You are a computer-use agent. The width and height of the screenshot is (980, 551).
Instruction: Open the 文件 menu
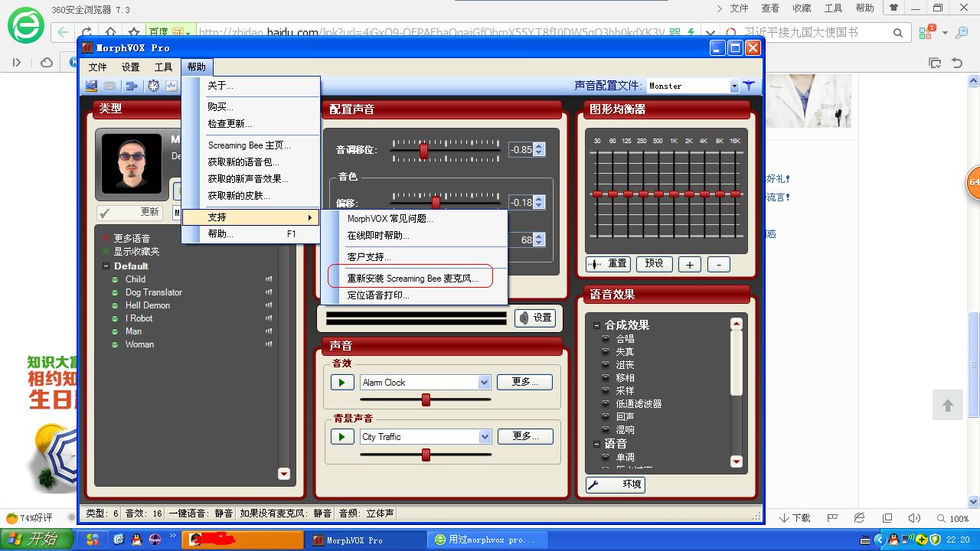(97, 67)
